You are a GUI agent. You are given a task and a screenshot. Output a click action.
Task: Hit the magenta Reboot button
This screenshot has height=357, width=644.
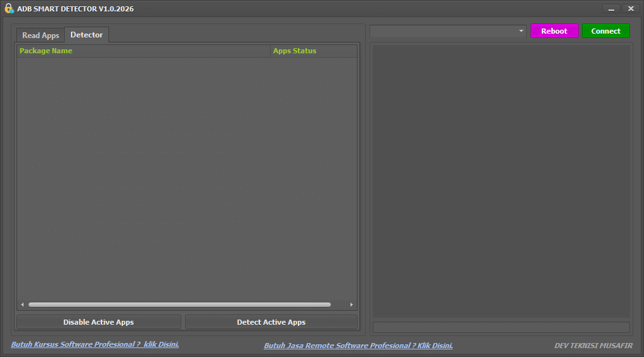tap(554, 31)
